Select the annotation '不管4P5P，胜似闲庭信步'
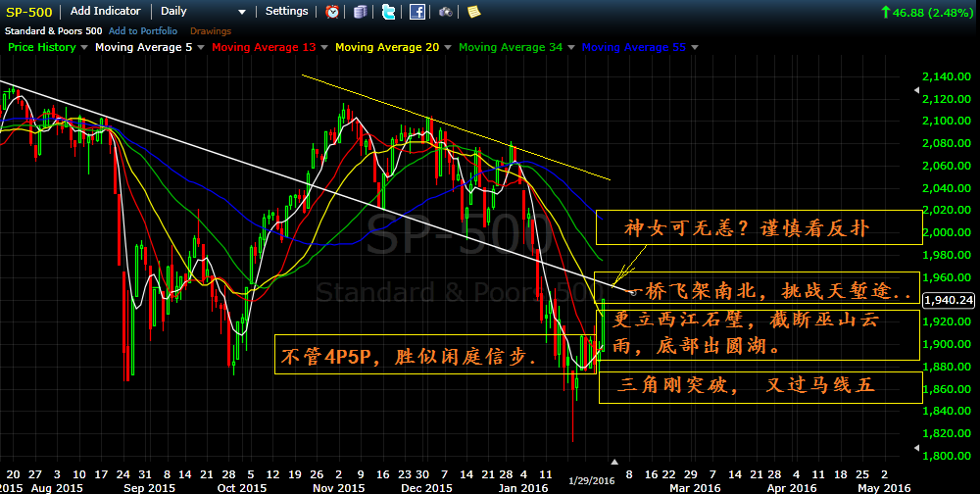This screenshot has width=980, height=494. pos(436,355)
